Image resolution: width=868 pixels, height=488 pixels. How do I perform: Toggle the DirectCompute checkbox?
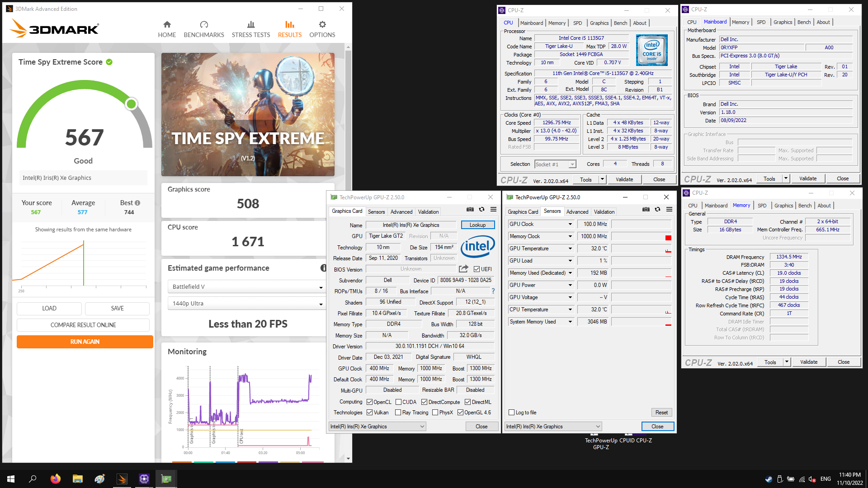(x=424, y=402)
